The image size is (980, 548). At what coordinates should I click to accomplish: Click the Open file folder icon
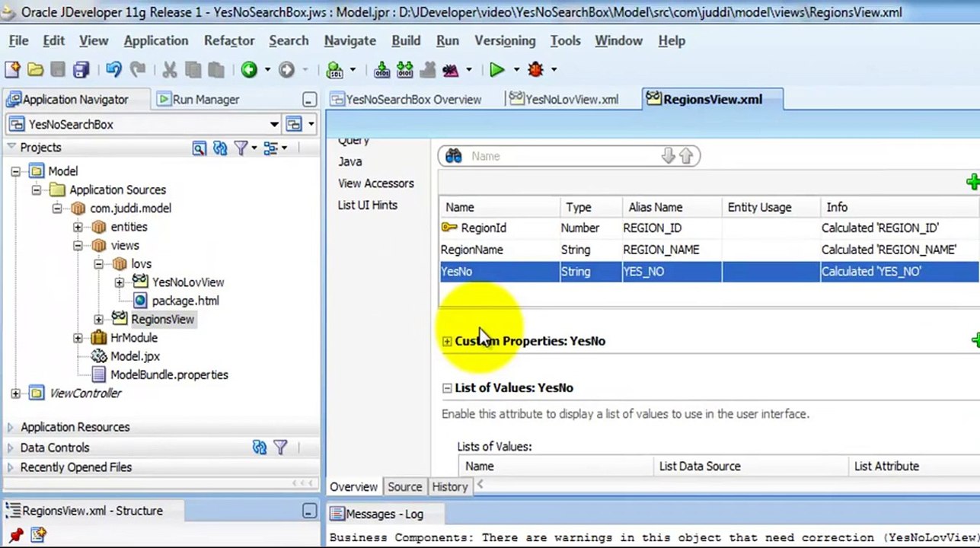point(35,70)
